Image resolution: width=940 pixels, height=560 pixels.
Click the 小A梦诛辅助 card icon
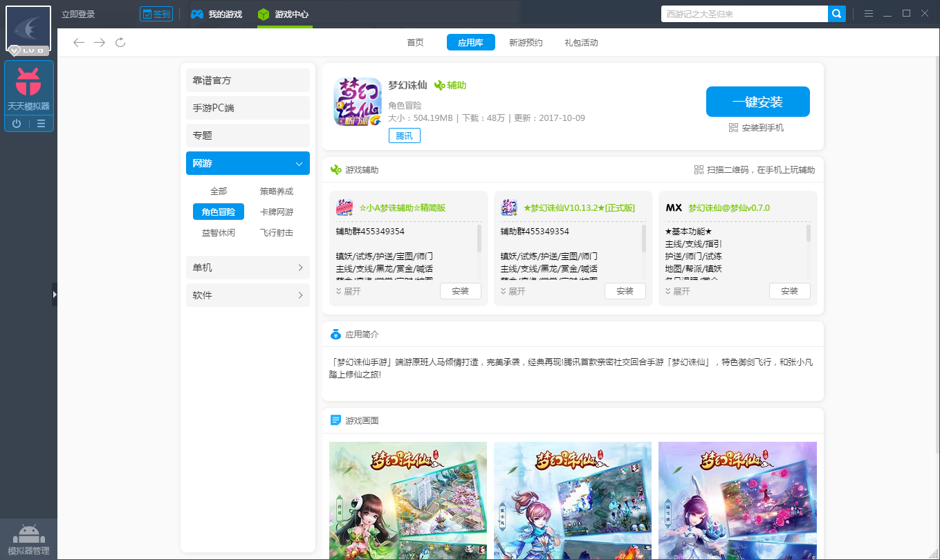click(x=344, y=207)
